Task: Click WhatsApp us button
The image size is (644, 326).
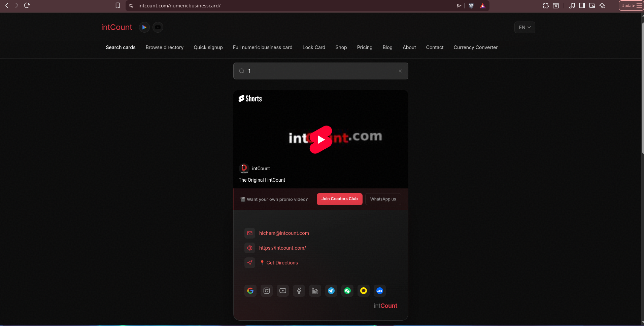Action: 383,199
